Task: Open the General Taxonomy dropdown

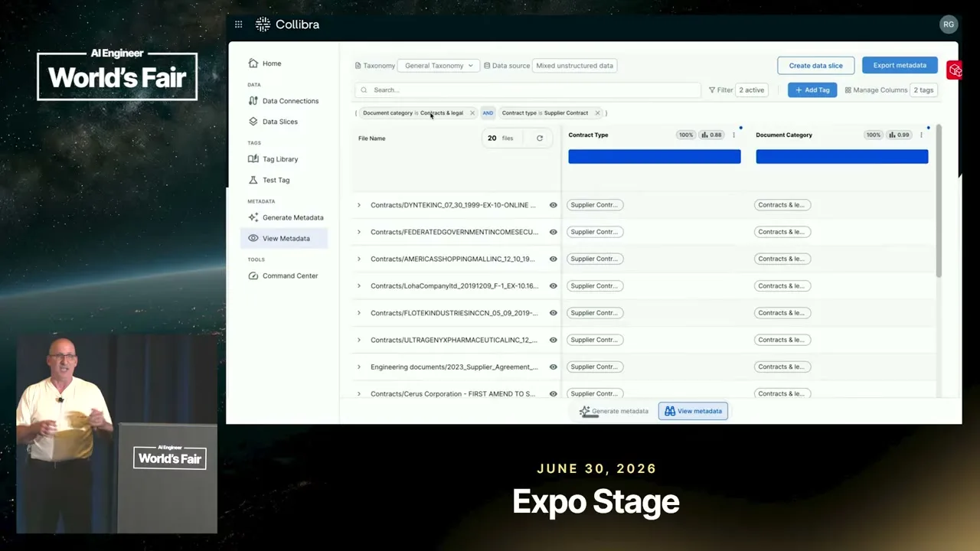Action: tap(439, 66)
